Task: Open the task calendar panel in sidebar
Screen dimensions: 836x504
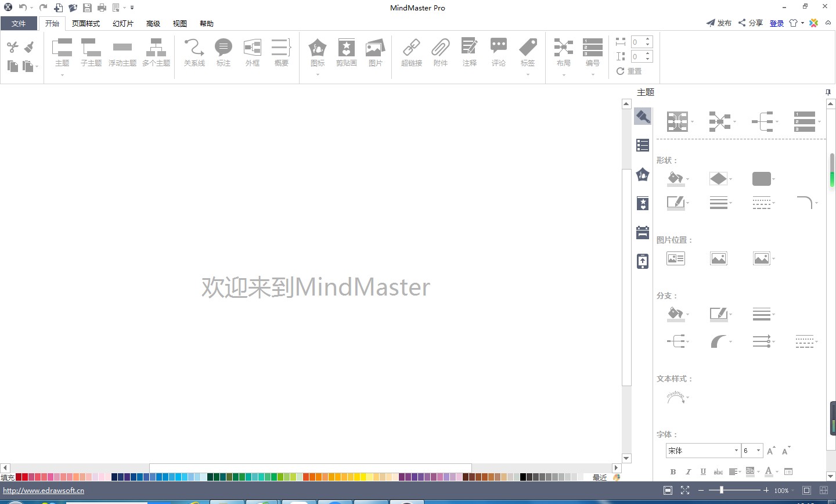Action: pyautogui.click(x=643, y=232)
